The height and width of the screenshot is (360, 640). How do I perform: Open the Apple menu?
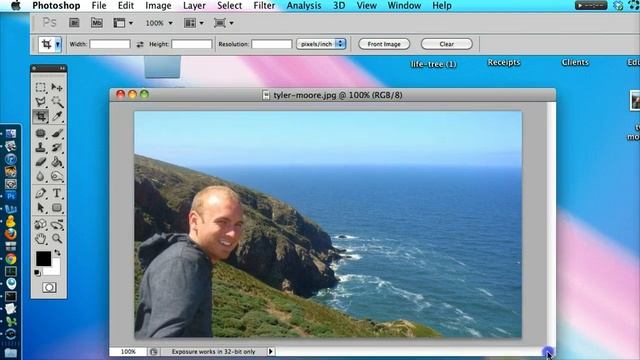pyautogui.click(x=16, y=6)
